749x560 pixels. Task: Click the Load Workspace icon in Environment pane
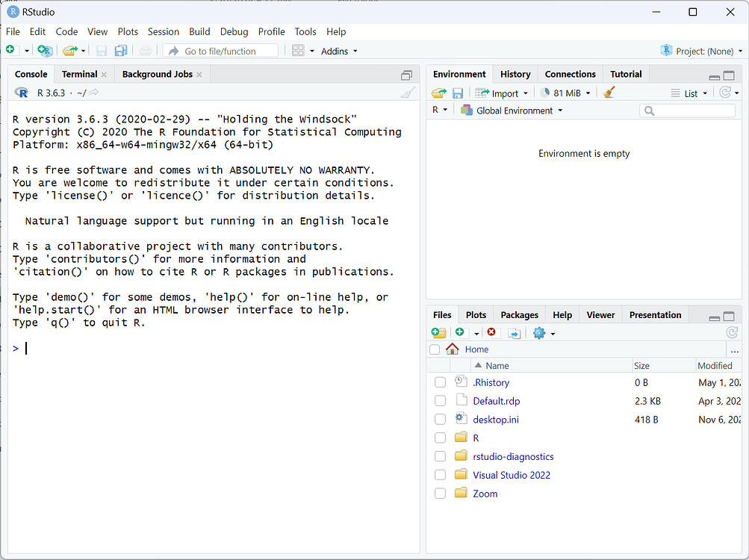click(x=439, y=93)
